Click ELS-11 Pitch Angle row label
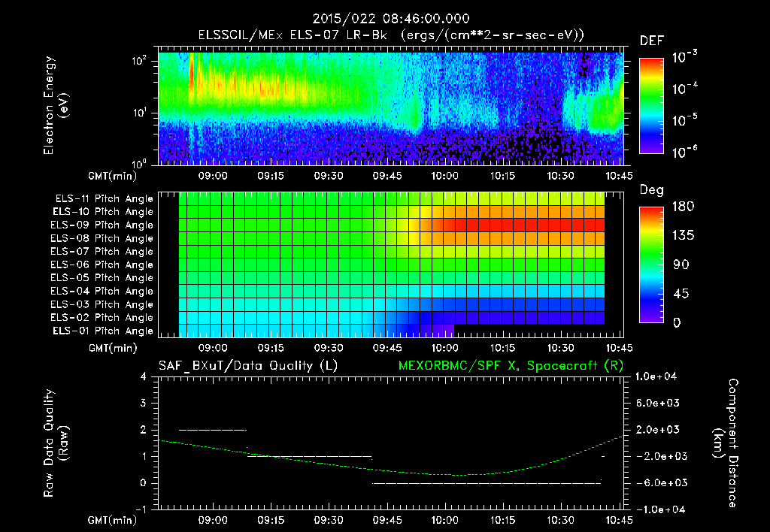 (x=104, y=199)
